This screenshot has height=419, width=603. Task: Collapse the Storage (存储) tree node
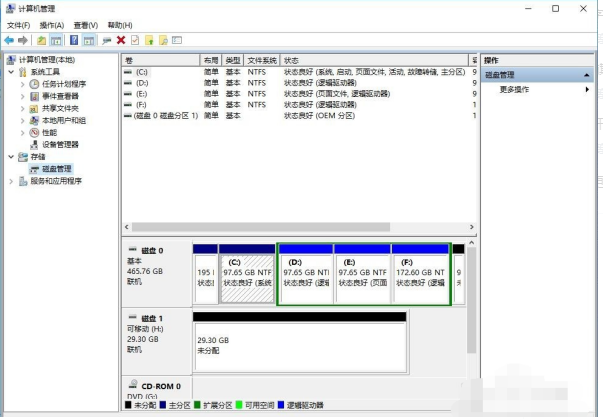pos(11,157)
